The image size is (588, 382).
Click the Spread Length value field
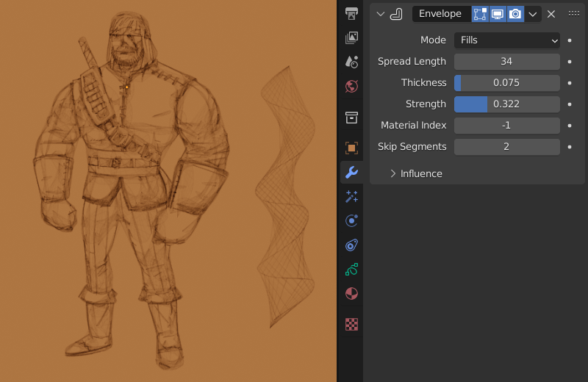[506, 62]
